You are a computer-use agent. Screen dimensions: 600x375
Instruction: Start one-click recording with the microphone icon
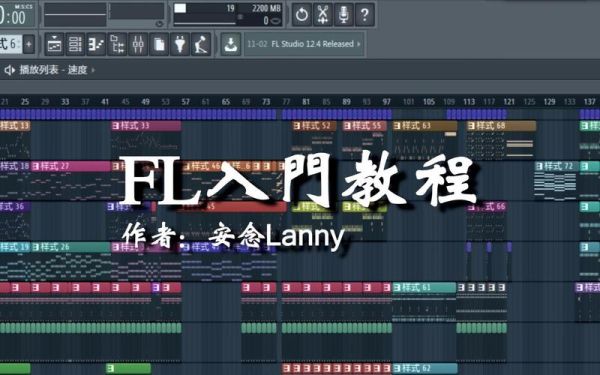point(344,15)
